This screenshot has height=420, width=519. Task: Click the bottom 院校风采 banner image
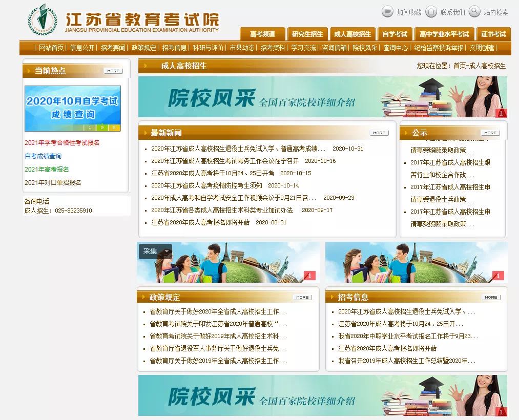(x=323, y=395)
